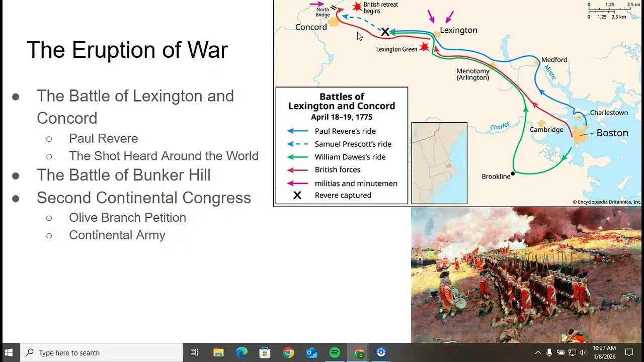The image size is (644, 362).
Task: Click the 'Olive Branch Petition' sub-bullet
Action: (127, 217)
